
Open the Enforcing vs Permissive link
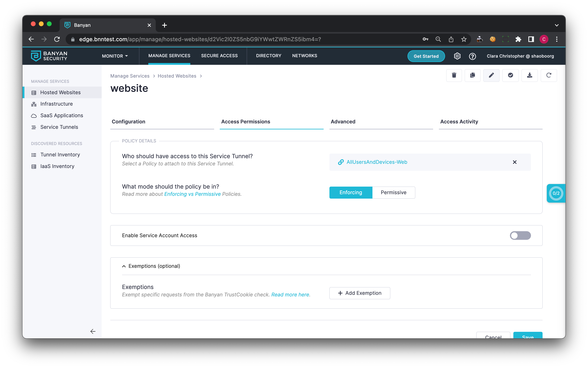pos(192,194)
